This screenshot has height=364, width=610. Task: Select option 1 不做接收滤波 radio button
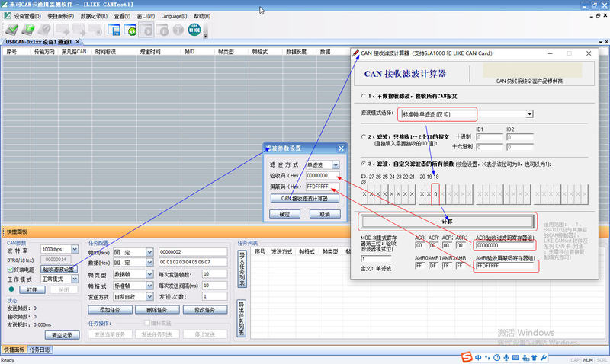click(364, 97)
